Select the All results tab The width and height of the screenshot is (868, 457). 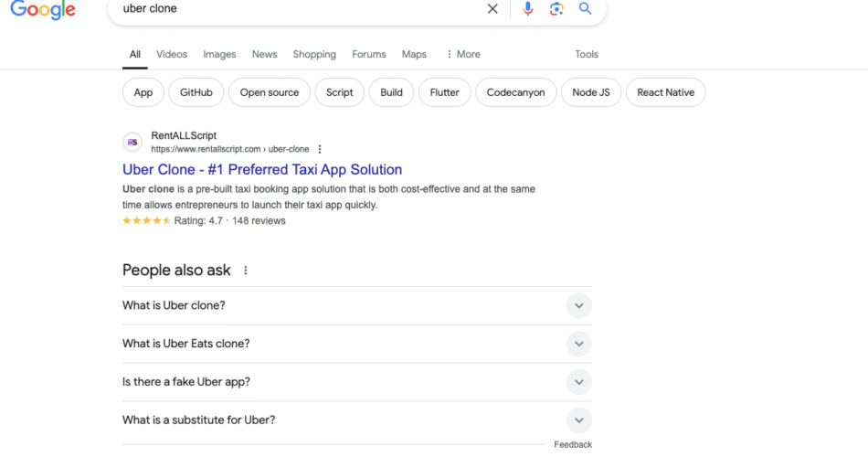135,54
